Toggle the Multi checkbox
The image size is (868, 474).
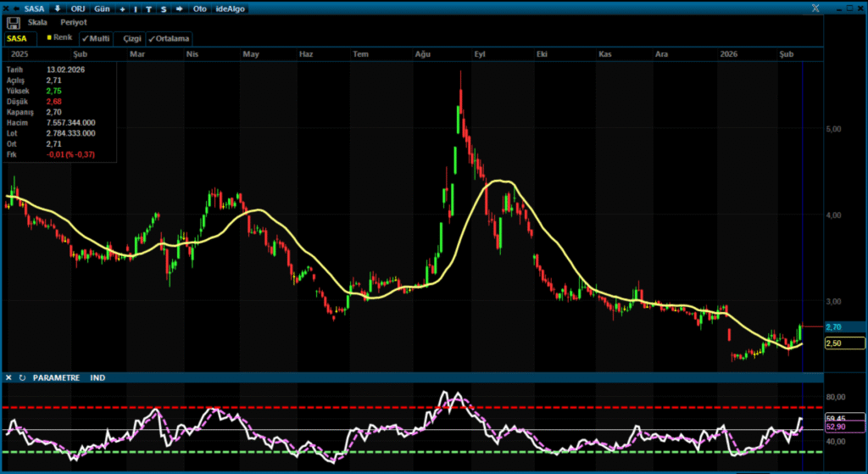pos(96,38)
